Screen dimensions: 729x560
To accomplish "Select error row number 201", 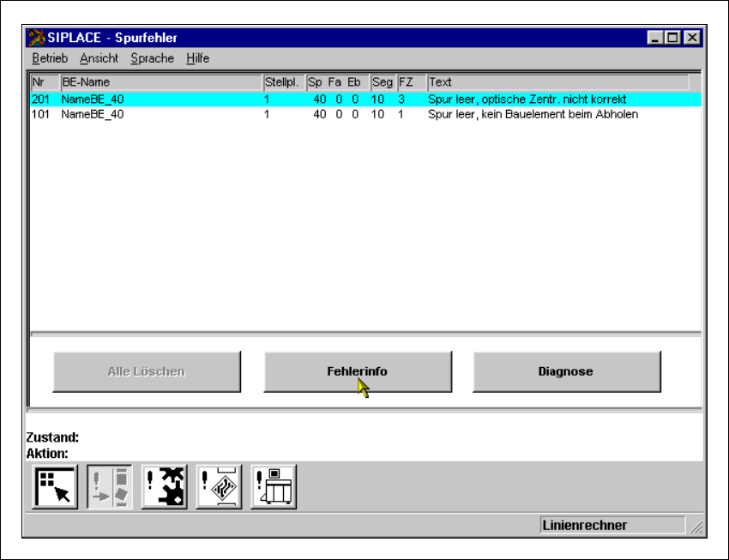I will pos(365,99).
